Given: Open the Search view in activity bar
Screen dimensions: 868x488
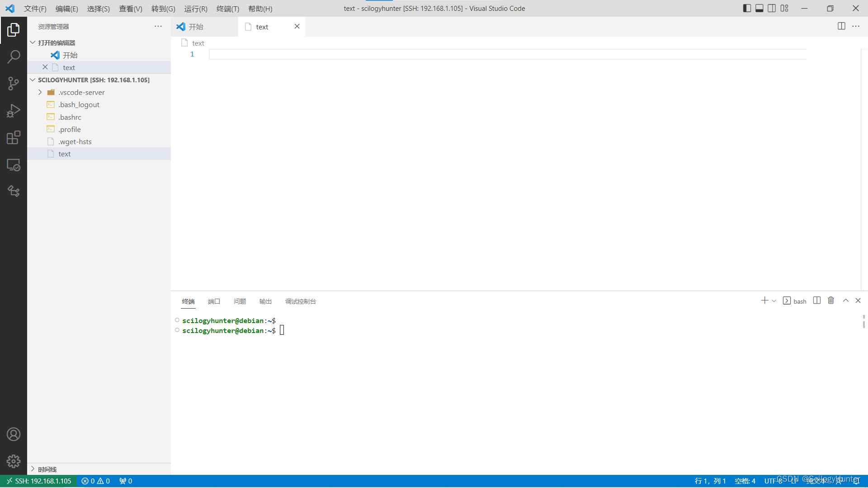Looking at the screenshot, I should (x=14, y=56).
